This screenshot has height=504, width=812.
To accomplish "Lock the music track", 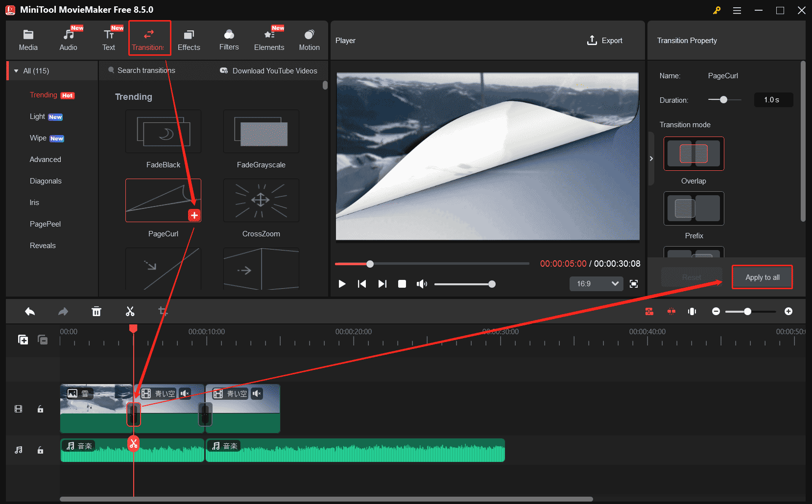I will click(x=40, y=450).
